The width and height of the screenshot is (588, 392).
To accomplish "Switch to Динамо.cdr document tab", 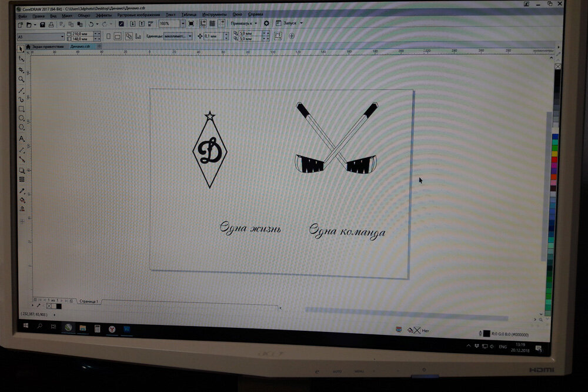I will click(x=80, y=46).
